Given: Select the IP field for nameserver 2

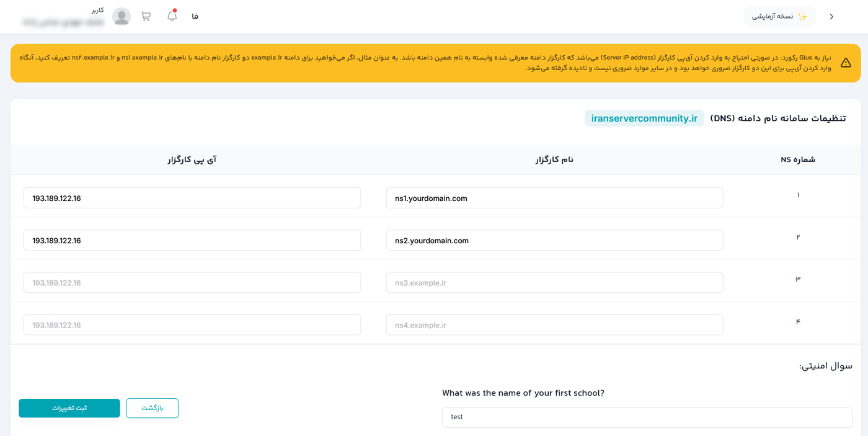Looking at the screenshot, I should (192, 241).
